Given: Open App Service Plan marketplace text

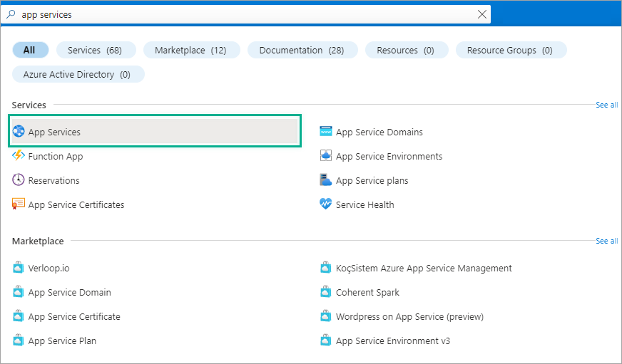Looking at the screenshot, I should click(62, 340).
